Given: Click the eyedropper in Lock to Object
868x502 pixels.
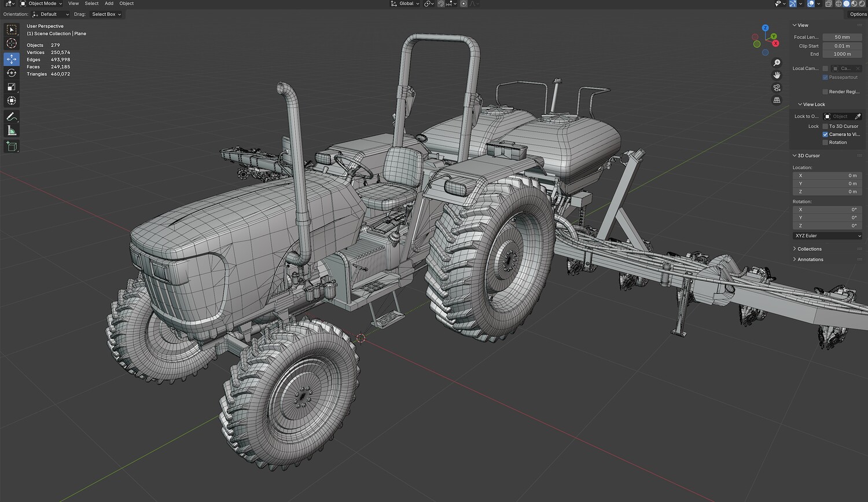Looking at the screenshot, I should click(858, 116).
